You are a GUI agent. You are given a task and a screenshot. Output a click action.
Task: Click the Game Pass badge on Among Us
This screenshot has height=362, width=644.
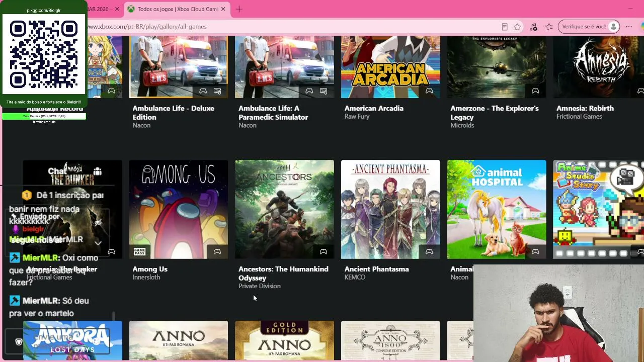(139, 251)
